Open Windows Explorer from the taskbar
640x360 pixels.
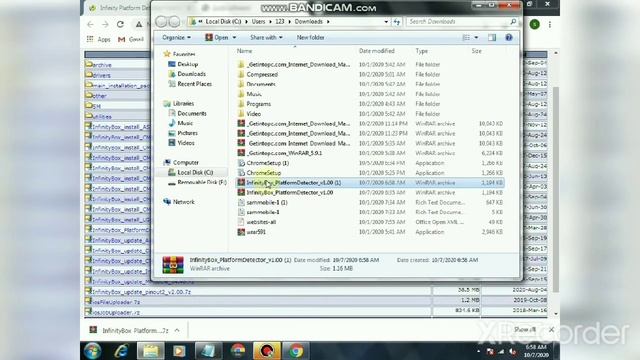click(x=151, y=351)
